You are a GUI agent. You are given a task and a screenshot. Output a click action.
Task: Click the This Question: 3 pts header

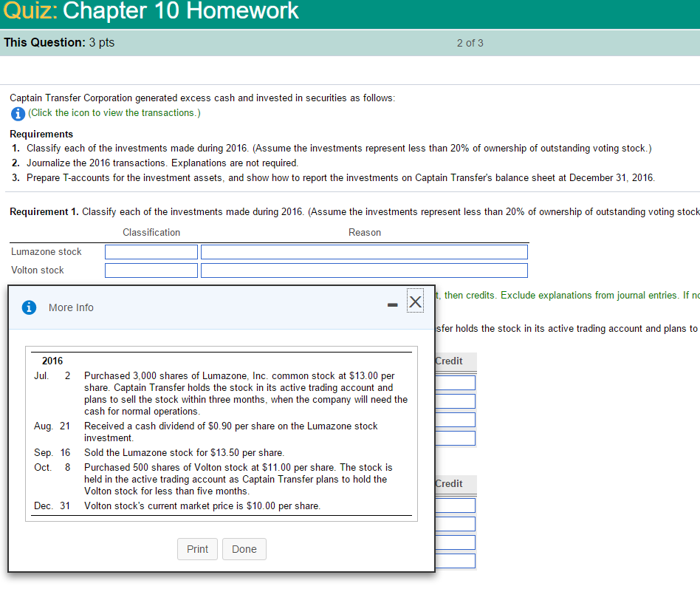(58, 43)
